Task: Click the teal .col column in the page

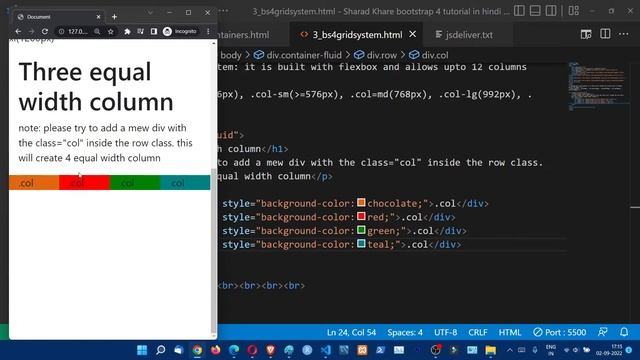Action: tap(185, 182)
